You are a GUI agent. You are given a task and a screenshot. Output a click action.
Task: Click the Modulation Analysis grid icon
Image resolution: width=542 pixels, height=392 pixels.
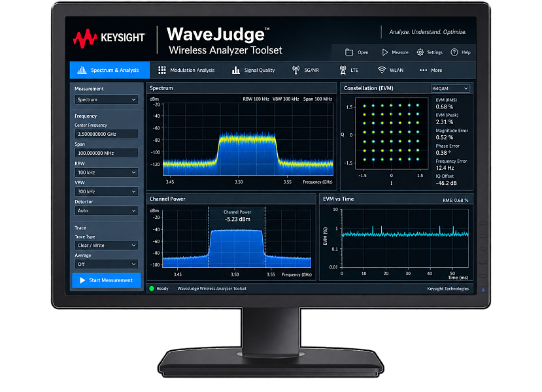pyautogui.click(x=161, y=70)
